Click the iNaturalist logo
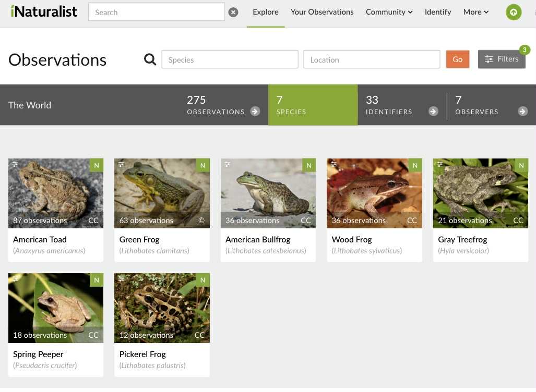536x392 pixels. [44, 11]
